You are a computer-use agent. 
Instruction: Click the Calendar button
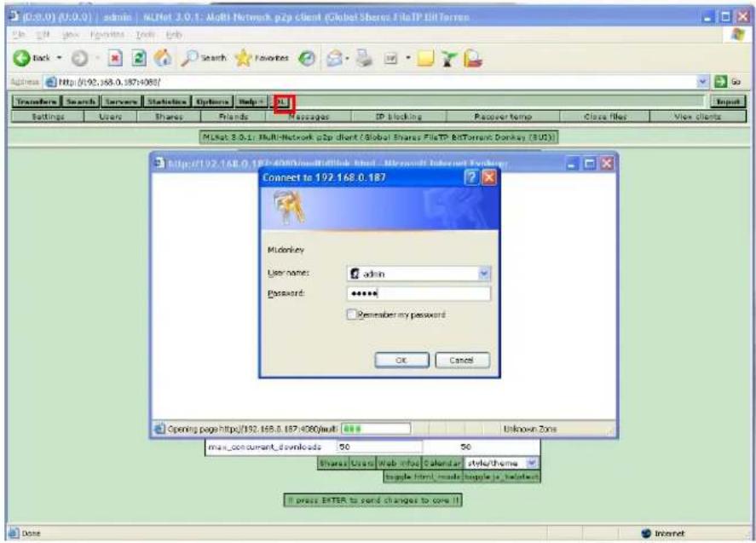(x=442, y=463)
